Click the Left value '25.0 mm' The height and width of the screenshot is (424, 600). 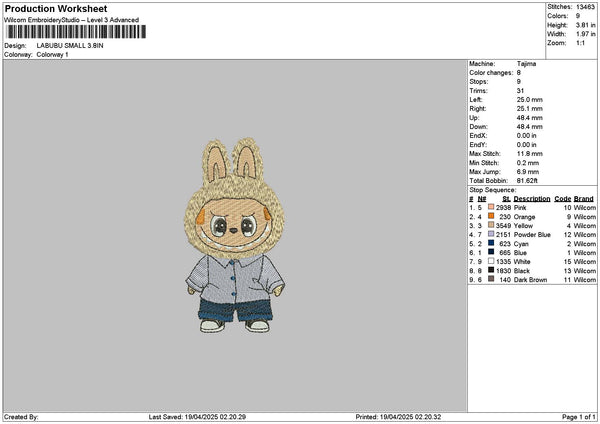530,99
